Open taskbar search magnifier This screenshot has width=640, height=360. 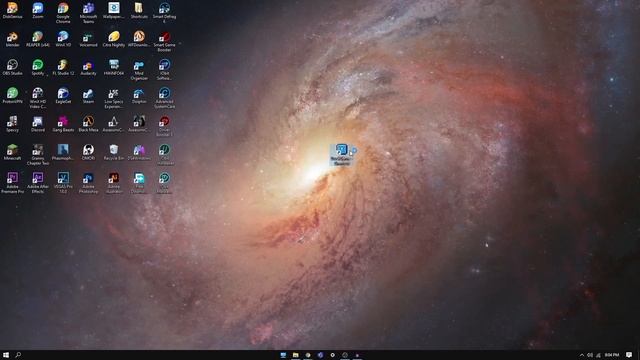pos(18,355)
